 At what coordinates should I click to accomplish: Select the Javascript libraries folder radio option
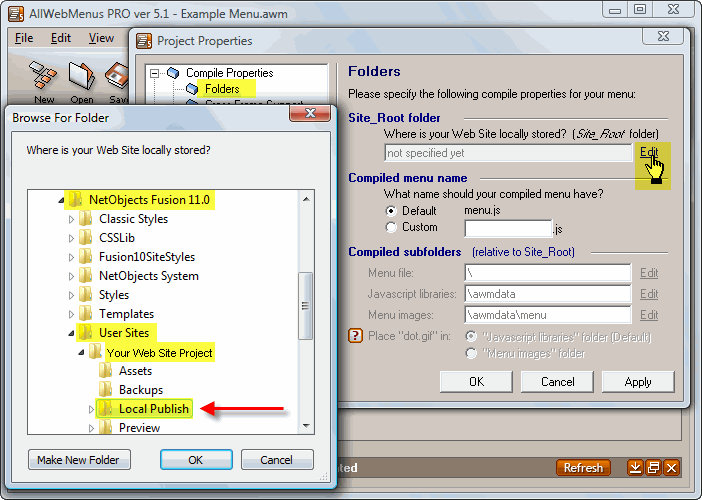(x=471, y=336)
